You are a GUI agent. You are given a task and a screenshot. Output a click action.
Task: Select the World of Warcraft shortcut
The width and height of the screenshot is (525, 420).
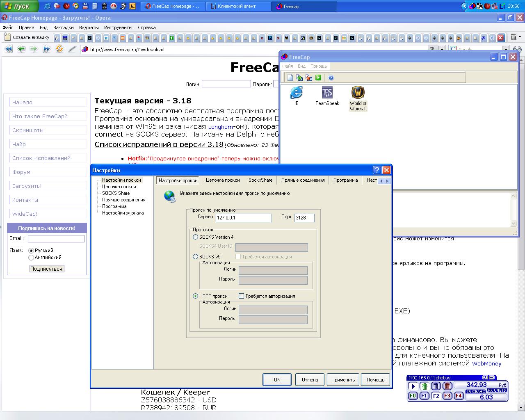(x=358, y=98)
